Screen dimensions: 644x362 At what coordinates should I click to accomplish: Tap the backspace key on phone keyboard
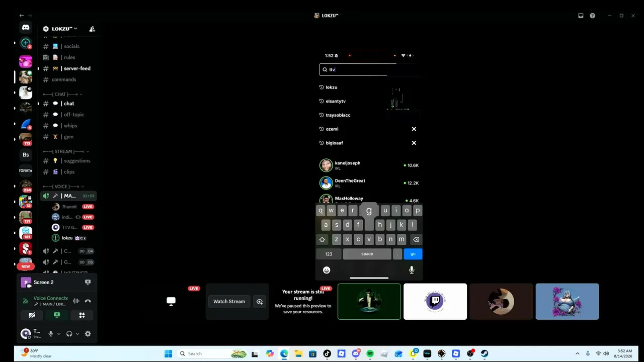coord(416,239)
